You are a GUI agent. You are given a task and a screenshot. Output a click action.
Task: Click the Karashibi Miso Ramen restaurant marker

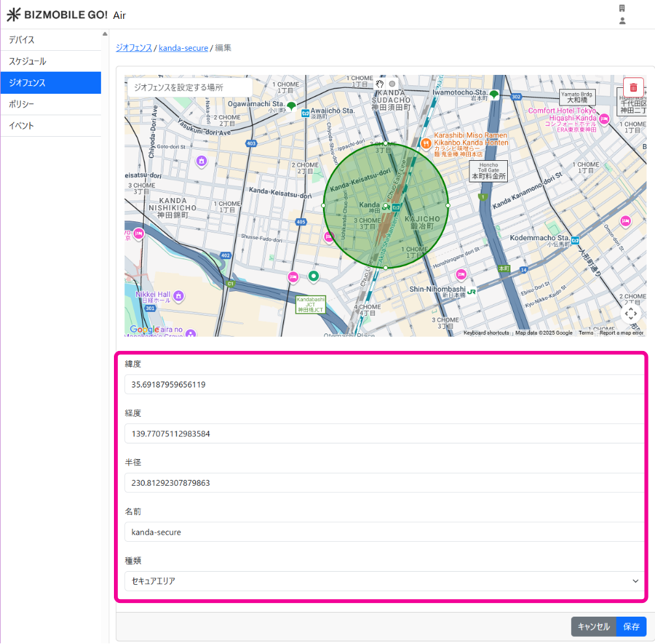[x=425, y=143]
